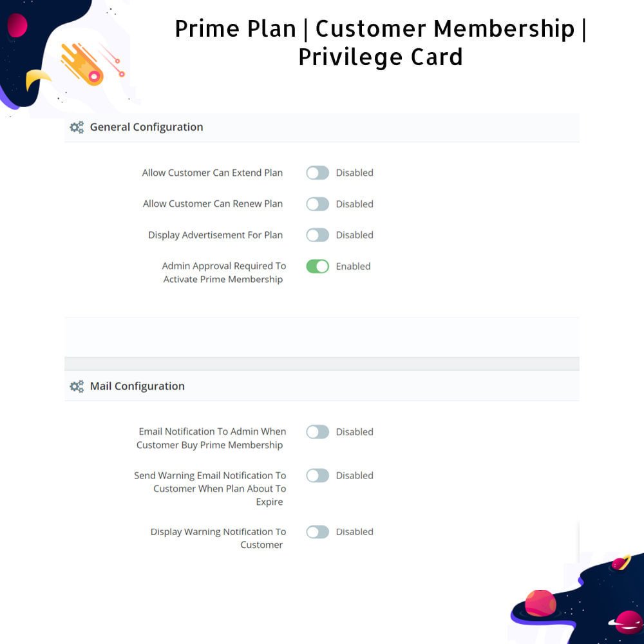Click Disabled label next to Renew Plan
644x644 pixels.
354,204
